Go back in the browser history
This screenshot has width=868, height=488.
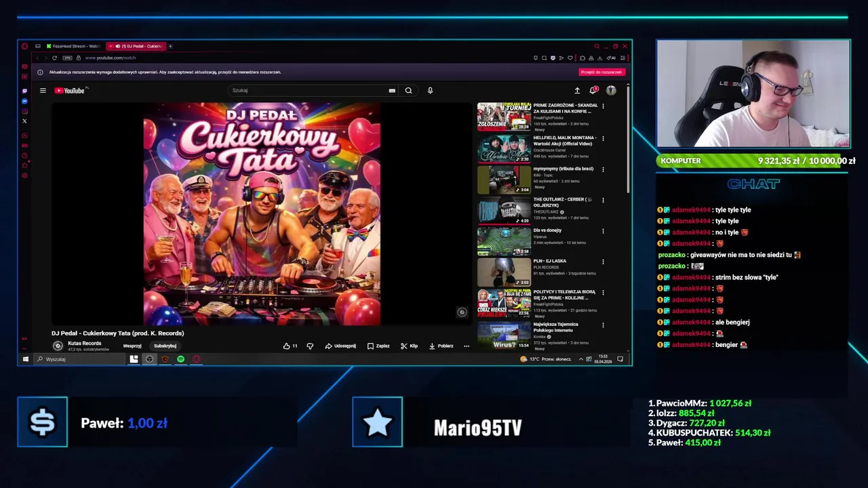click(x=37, y=58)
